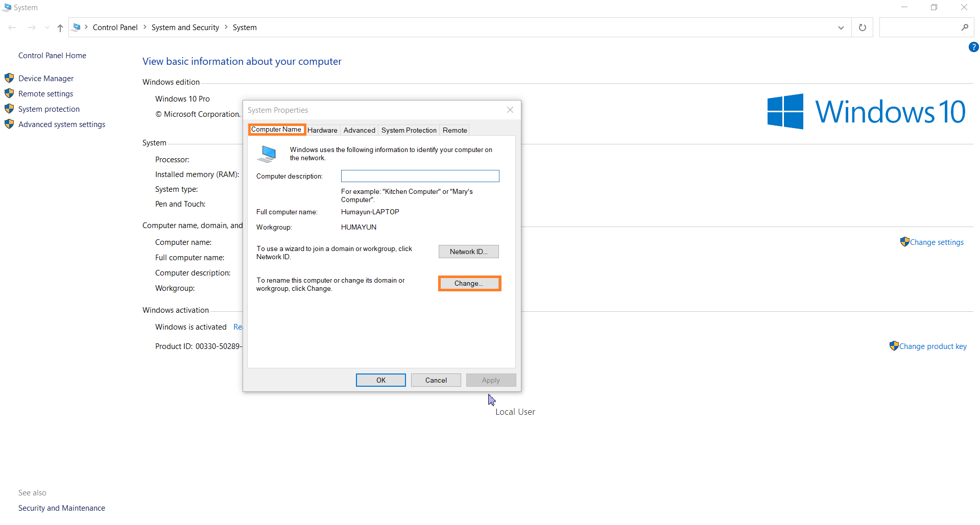Click shield icon beside Remote settings
The height and width of the screenshot is (525, 980).
click(x=9, y=93)
